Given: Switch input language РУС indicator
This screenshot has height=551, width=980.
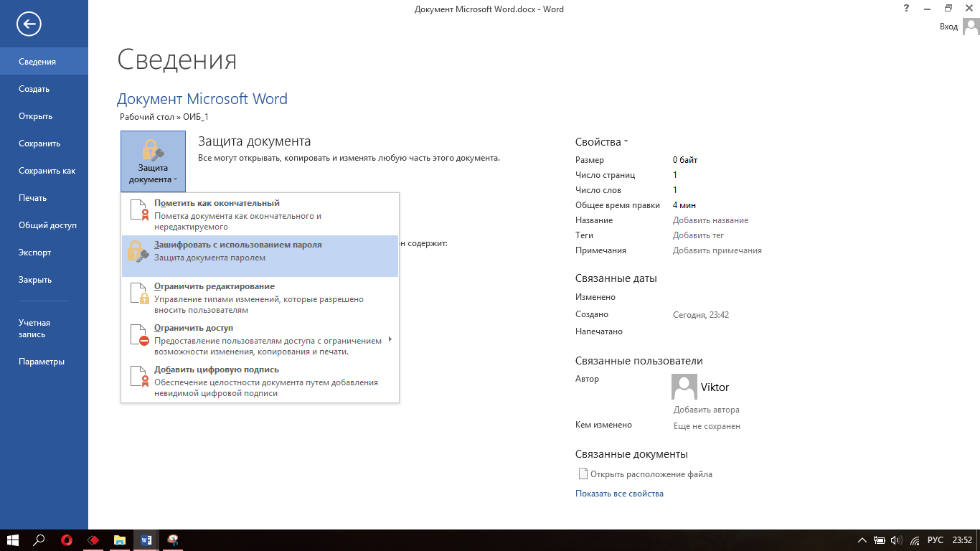Looking at the screenshot, I should pos(936,540).
